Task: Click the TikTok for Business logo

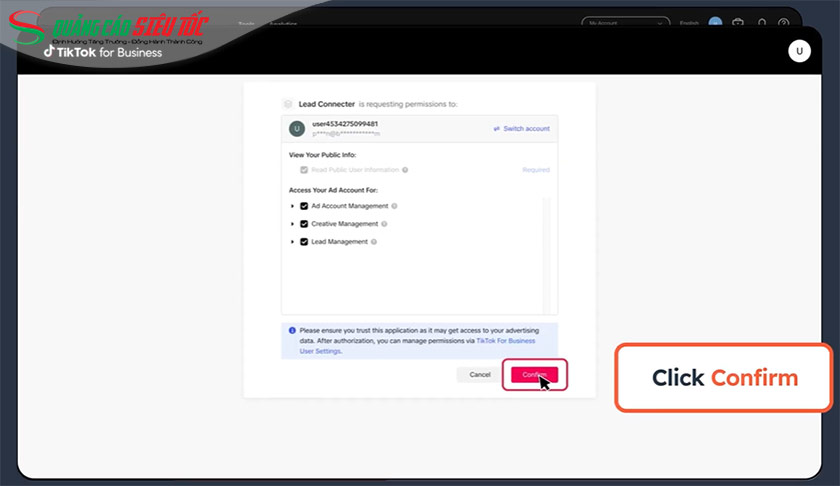Action: [x=102, y=52]
